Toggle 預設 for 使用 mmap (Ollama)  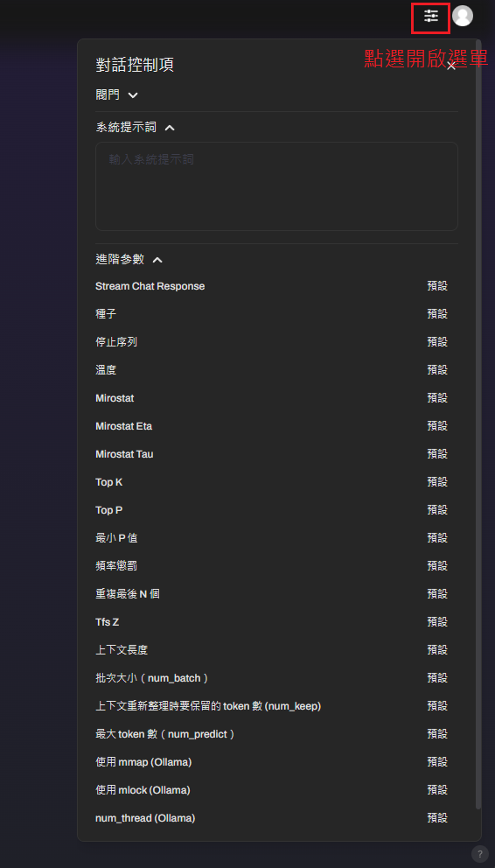[437, 762]
